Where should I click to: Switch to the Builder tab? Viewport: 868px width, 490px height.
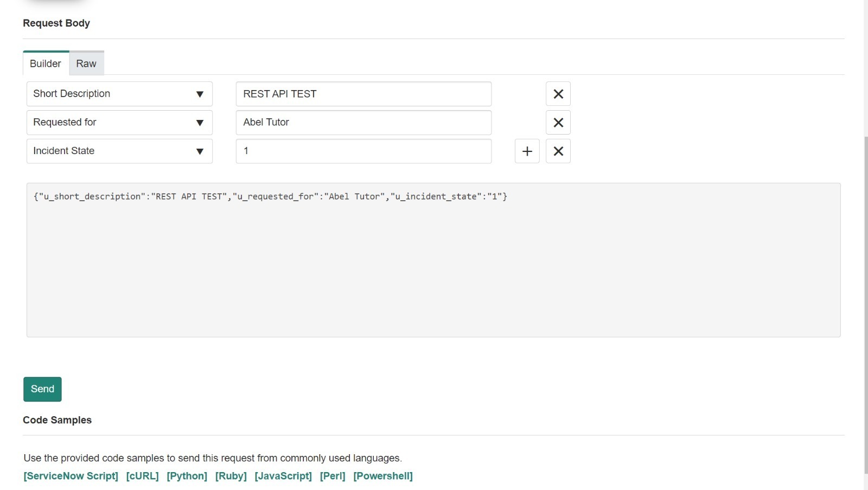click(46, 63)
